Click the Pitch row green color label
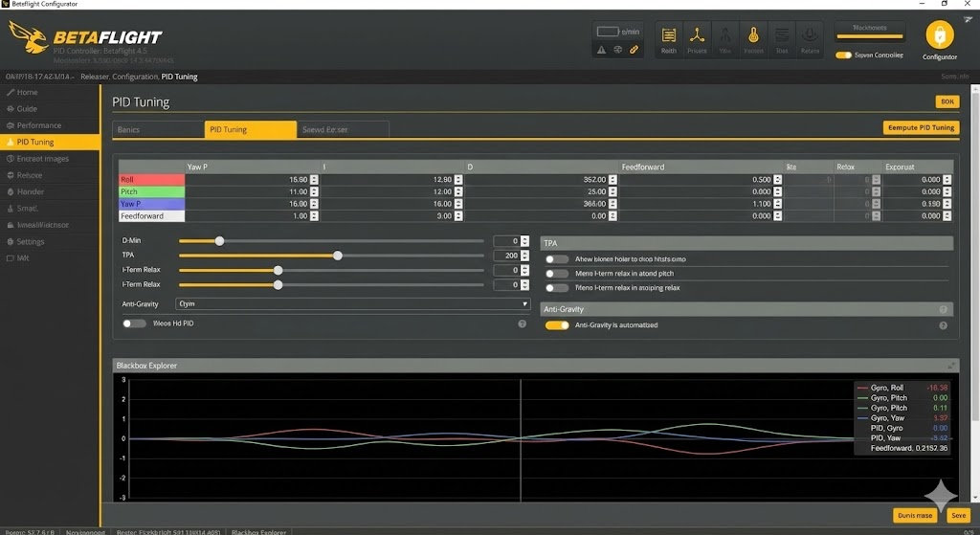This screenshot has width=980, height=535. (x=152, y=191)
